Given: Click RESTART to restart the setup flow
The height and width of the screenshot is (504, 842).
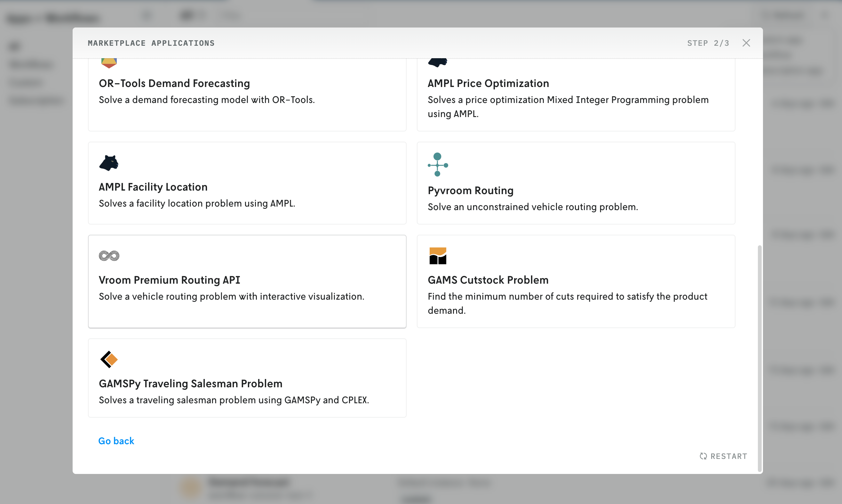Looking at the screenshot, I should coord(723,456).
